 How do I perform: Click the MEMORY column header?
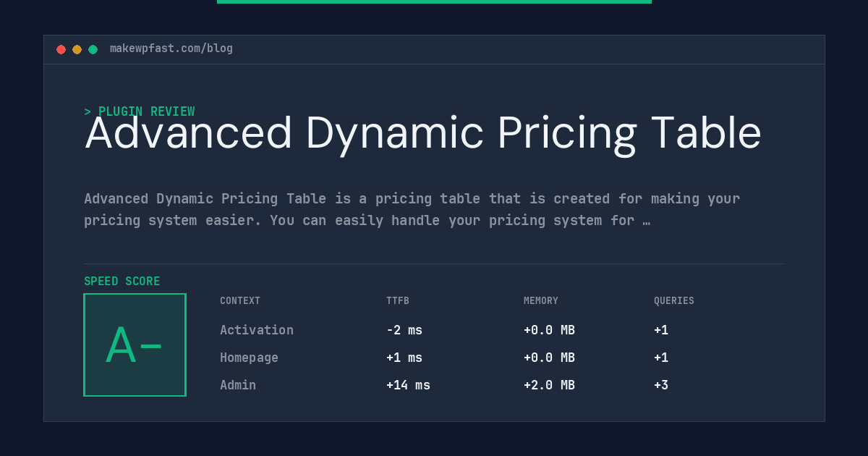click(541, 301)
